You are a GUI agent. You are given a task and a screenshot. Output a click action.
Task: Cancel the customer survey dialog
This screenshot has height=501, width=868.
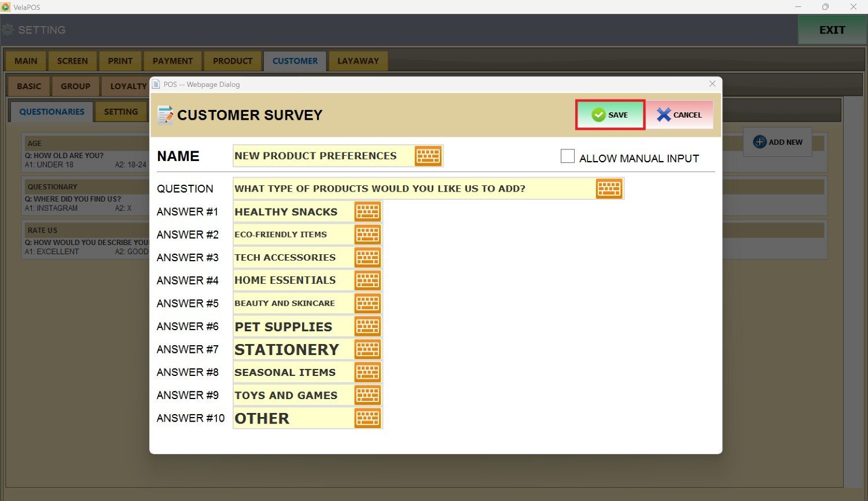pyautogui.click(x=679, y=115)
